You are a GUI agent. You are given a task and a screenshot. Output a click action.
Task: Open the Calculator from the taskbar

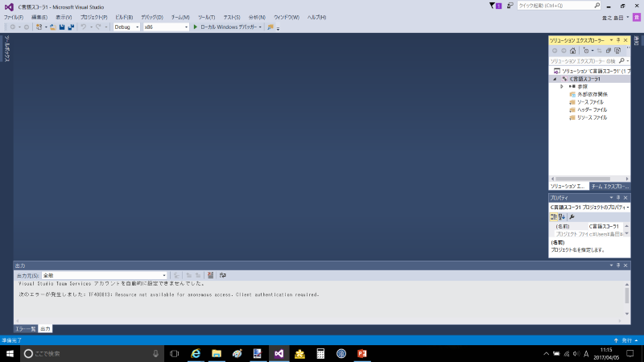320,353
